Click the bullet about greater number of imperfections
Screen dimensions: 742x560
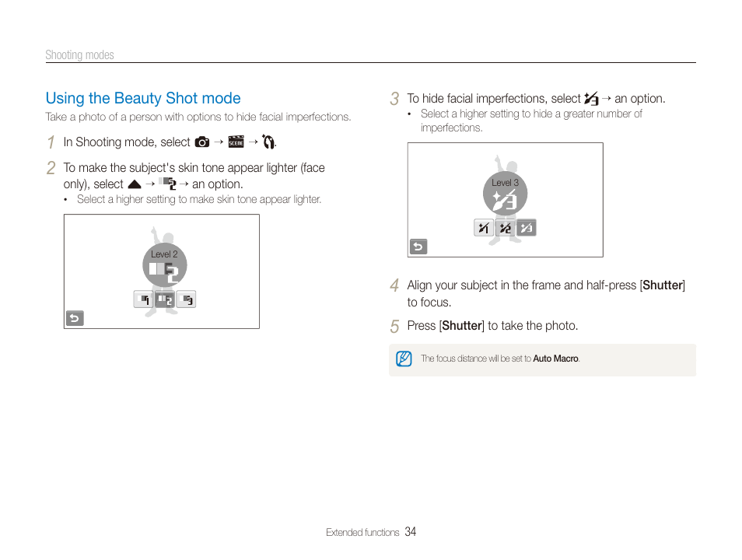531,121
